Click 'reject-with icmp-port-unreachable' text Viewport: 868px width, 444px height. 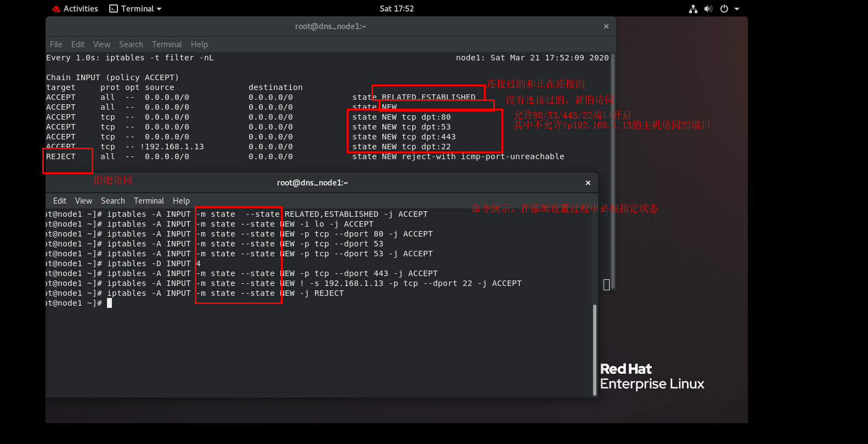[483, 156]
